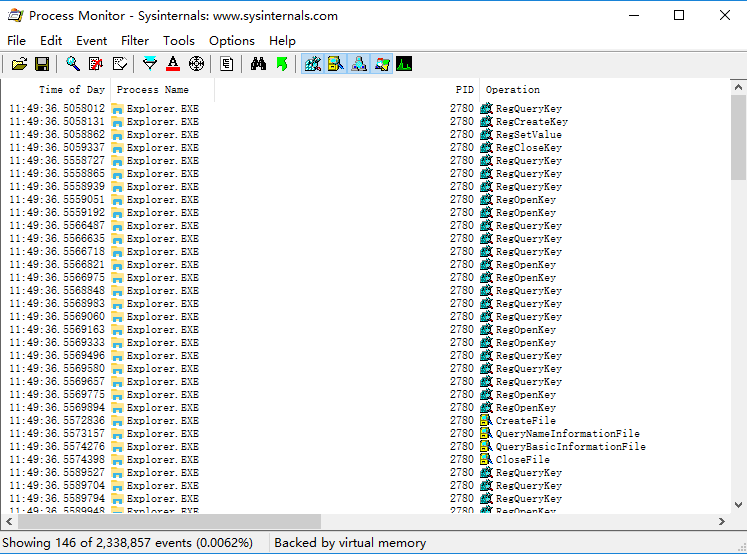Select event at time 11:49:36.5589794
The image size is (747, 554).
point(365,499)
